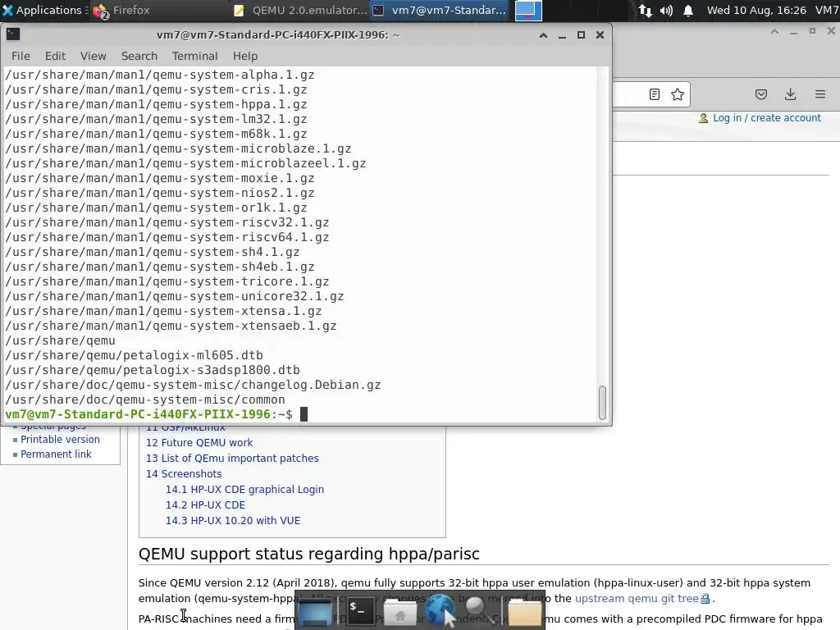Open the Applications menu in the panel

coord(42,10)
